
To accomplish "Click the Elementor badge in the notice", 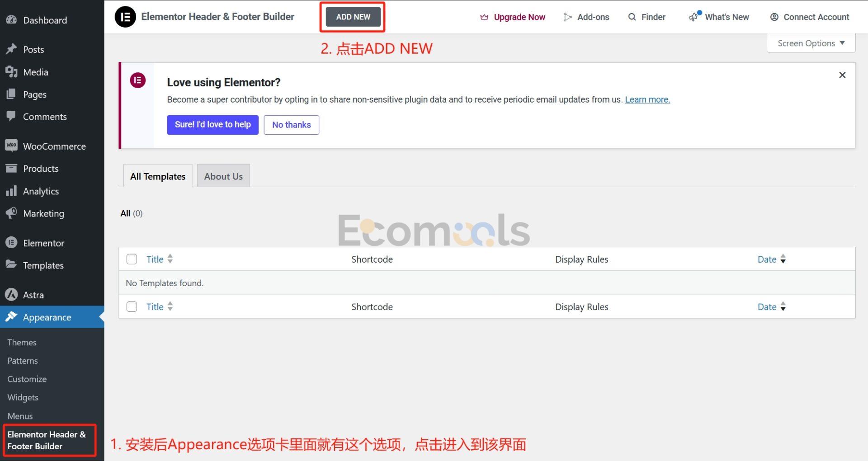I will point(138,80).
